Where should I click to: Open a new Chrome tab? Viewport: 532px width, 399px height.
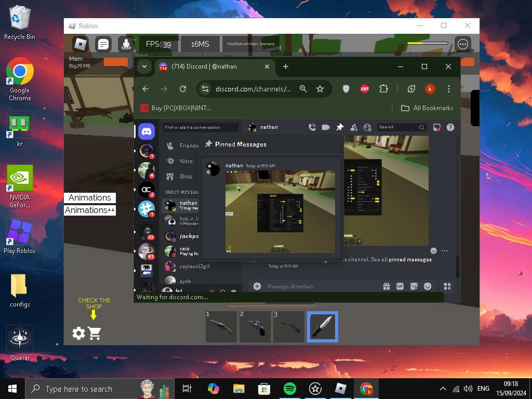(x=286, y=66)
